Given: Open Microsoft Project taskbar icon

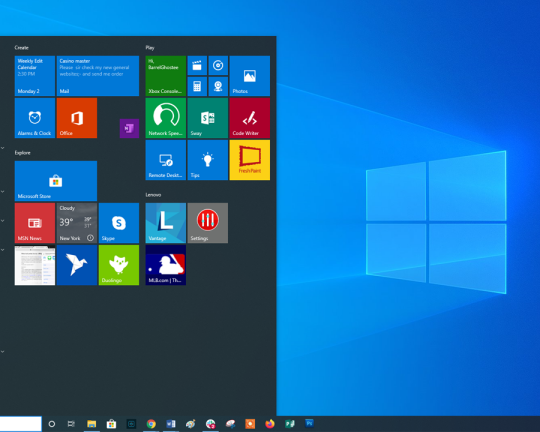Looking at the screenshot, I should 290,424.
